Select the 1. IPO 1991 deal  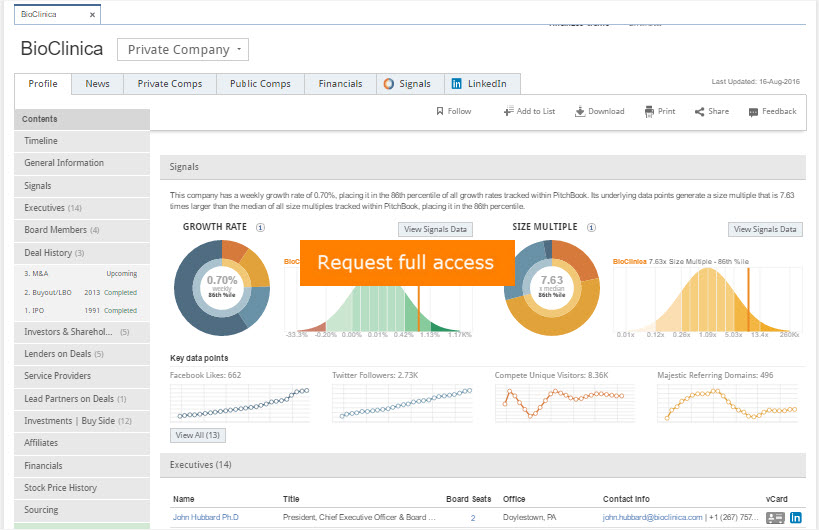pyautogui.click(x=81, y=310)
